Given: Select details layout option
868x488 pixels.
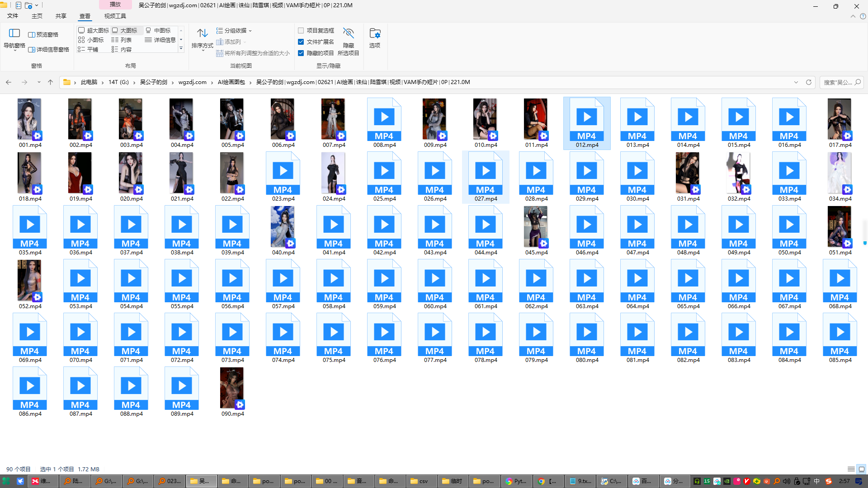Looking at the screenshot, I should 160,40.
